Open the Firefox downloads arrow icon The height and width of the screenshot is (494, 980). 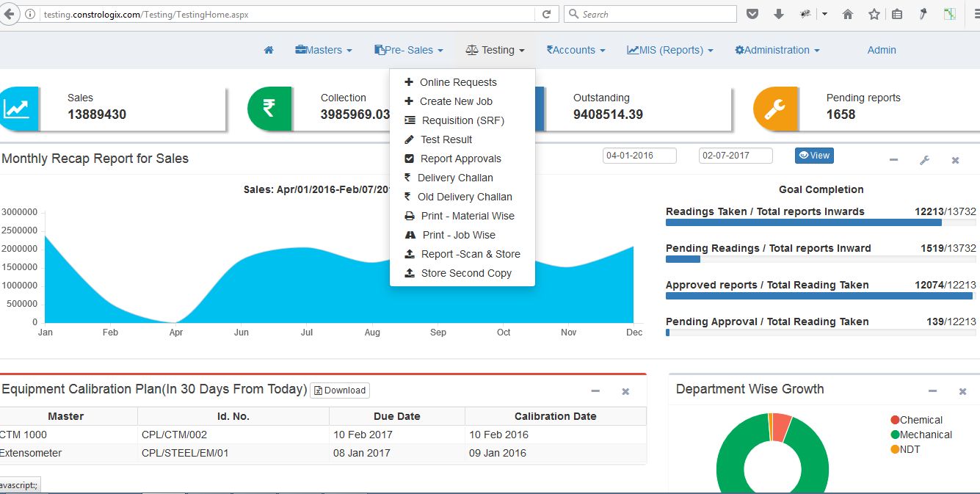click(x=779, y=14)
